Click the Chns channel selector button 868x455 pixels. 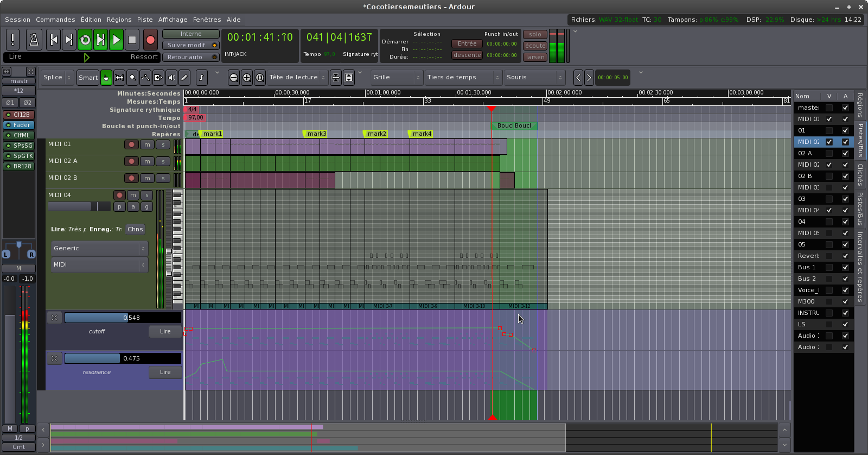(135, 229)
